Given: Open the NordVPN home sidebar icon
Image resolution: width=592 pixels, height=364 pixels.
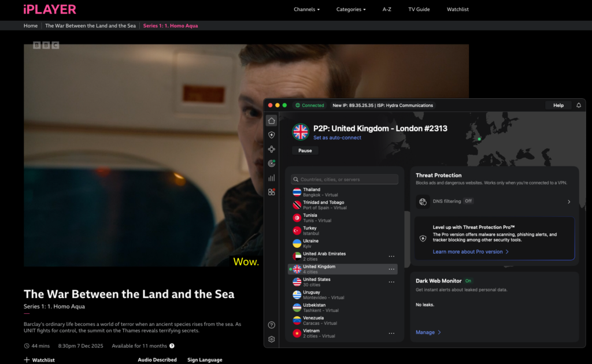Looking at the screenshot, I should (272, 121).
